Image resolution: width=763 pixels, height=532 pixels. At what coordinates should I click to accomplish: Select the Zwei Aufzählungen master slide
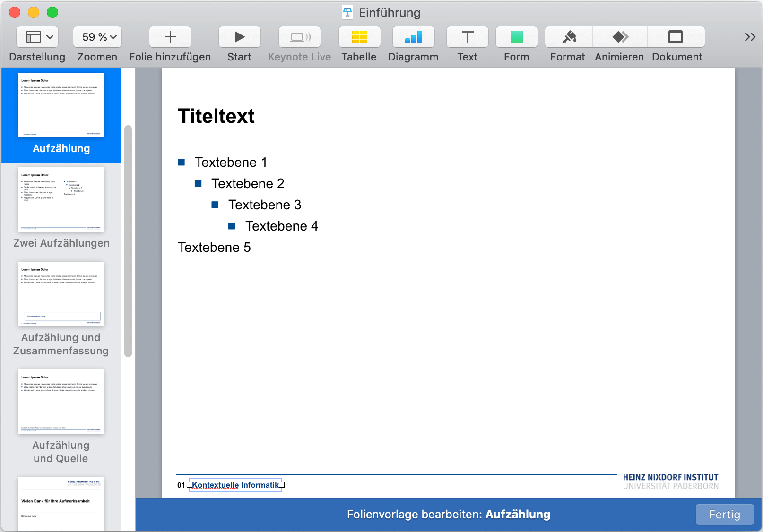61,199
